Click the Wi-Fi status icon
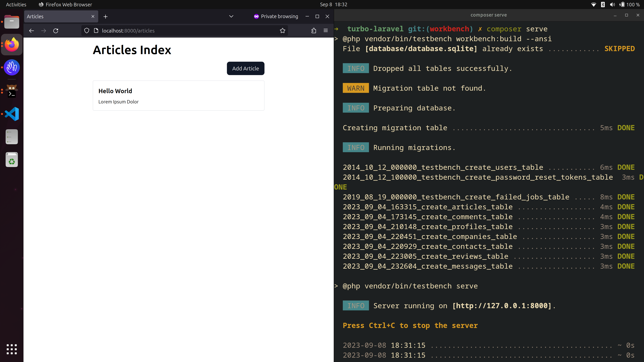This screenshot has height=362, width=644. (594, 5)
